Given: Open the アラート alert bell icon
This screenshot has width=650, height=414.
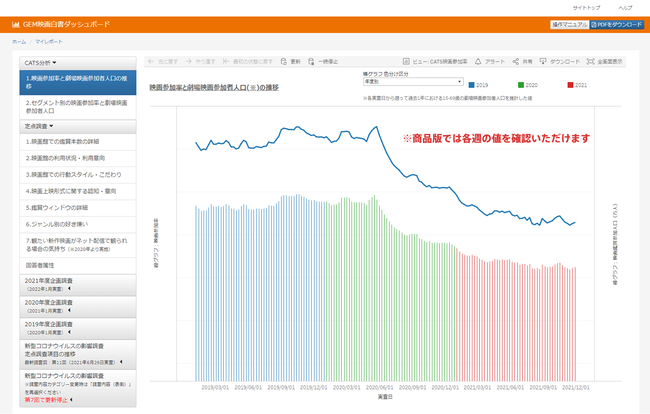Looking at the screenshot, I should point(477,61).
